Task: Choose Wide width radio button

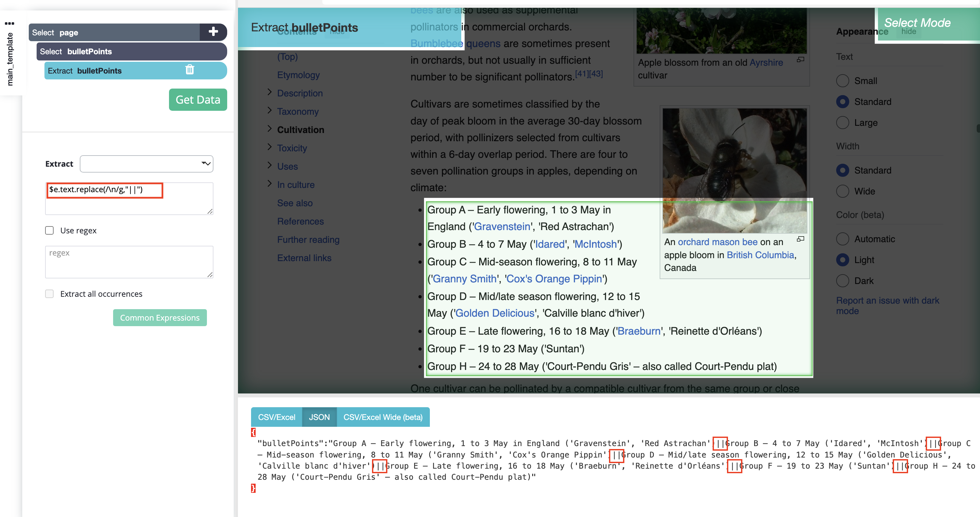Action: 843,191
